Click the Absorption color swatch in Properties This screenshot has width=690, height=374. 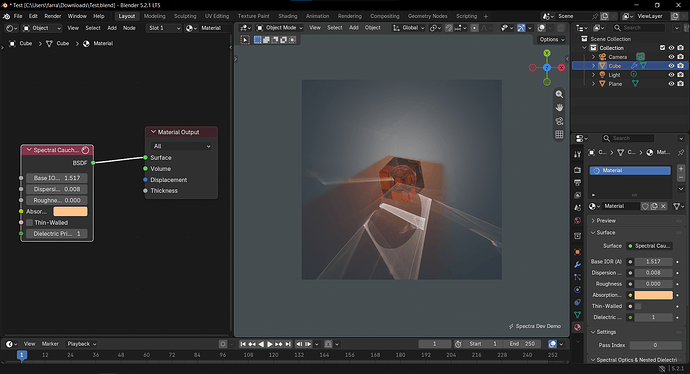pos(653,295)
